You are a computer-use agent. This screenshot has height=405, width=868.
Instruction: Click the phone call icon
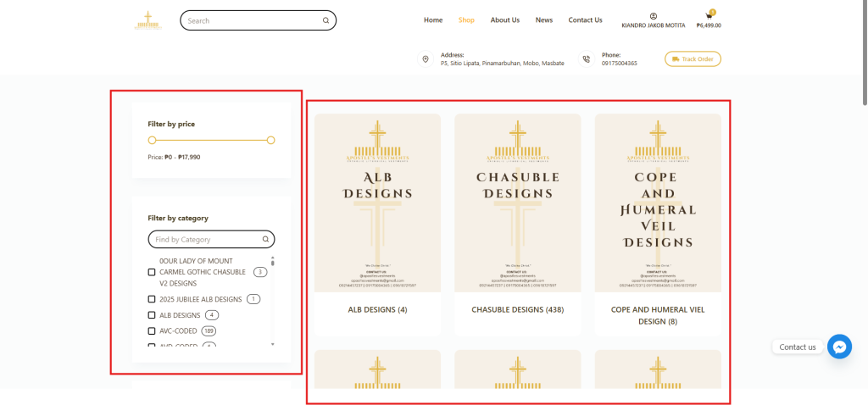[587, 59]
